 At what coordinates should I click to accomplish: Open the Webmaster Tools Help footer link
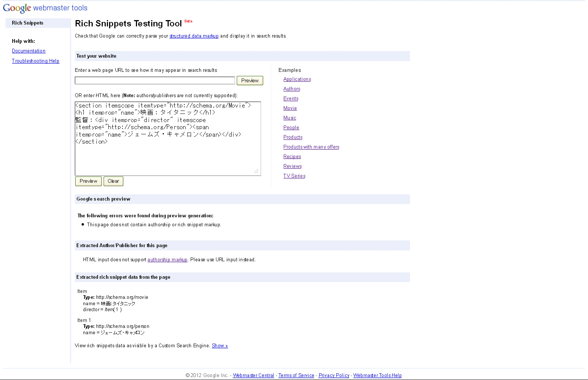(x=378, y=376)
